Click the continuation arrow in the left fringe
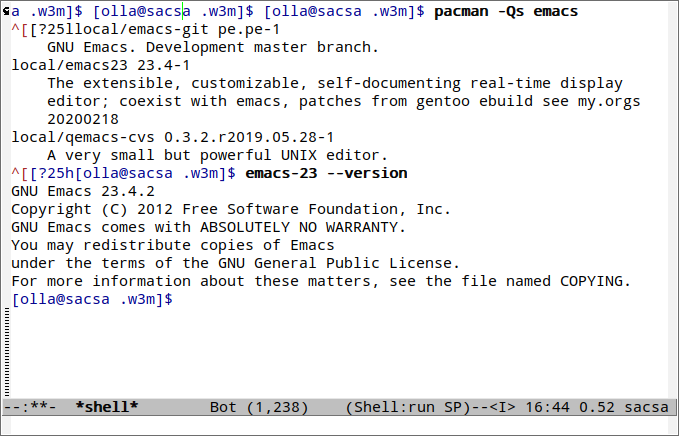The height and width of the screenshot is (436, 679). coord(6,12)
